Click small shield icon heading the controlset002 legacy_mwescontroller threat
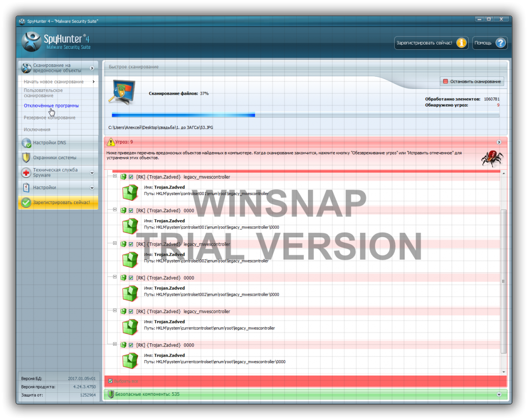This screenshot has width=528, height=420. (124, 244)
